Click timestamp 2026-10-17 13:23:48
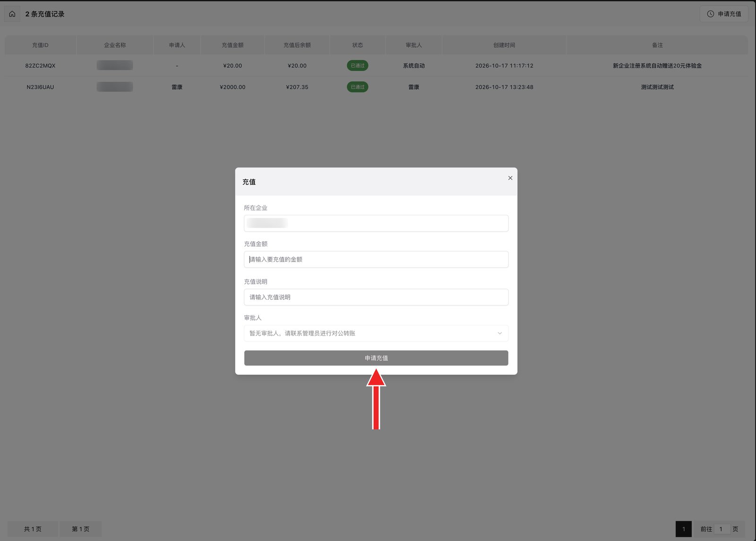This screenshot has width=756, height=541. (504, 87)
